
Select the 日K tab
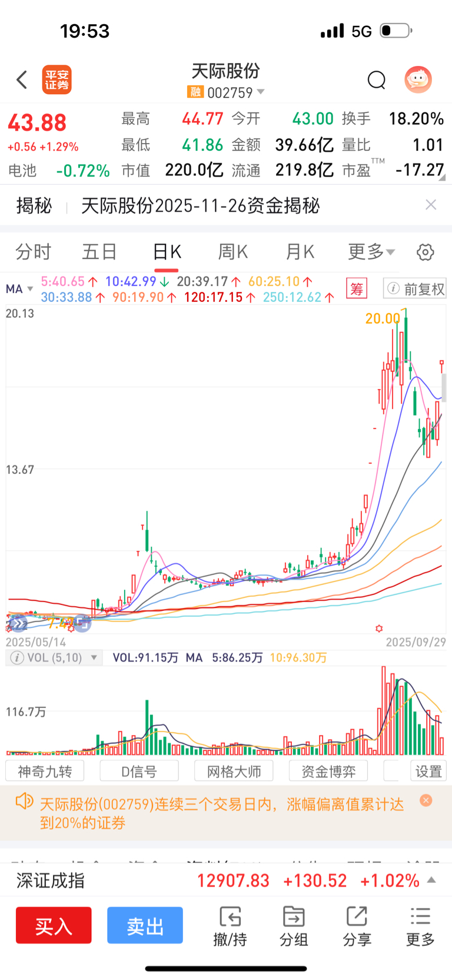click(x=167, y=252)
